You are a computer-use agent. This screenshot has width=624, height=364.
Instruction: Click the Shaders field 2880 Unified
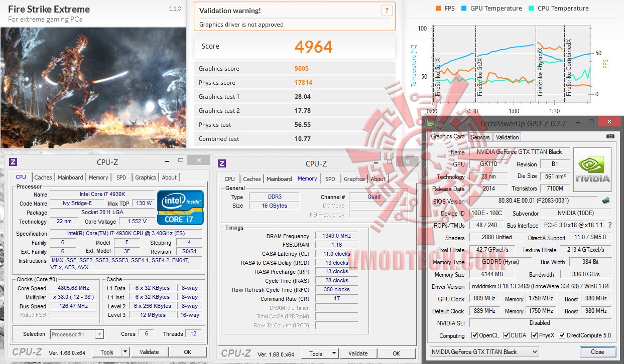tap(496, 237)
